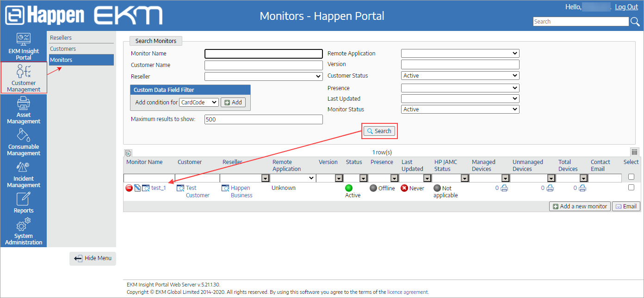This screenshot has height=298, width=644.
Task: Click the top-right Search box
Action: (581, 21)
